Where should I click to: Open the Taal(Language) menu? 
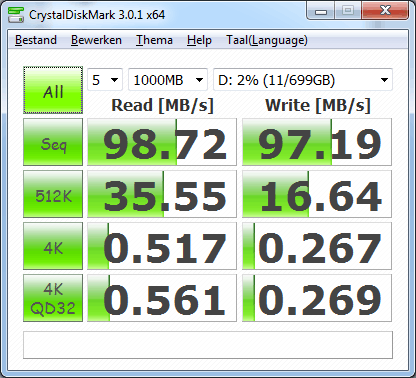pos(267,40)
